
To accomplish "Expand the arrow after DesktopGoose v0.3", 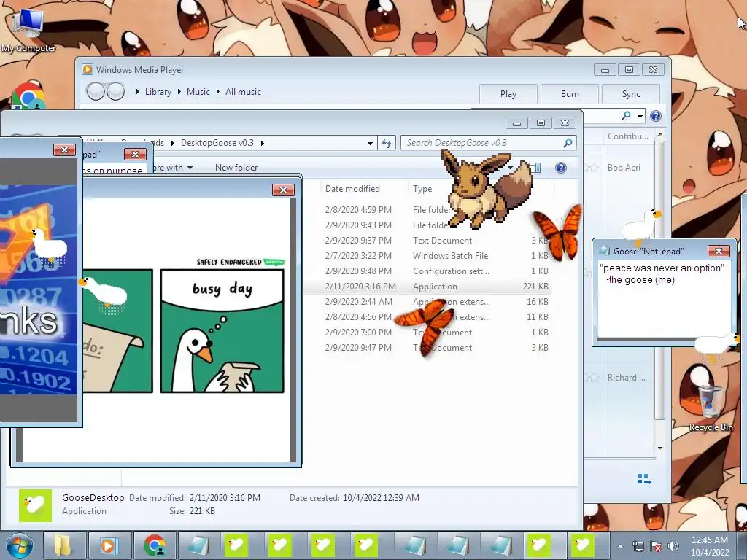I will pos(262,143).
